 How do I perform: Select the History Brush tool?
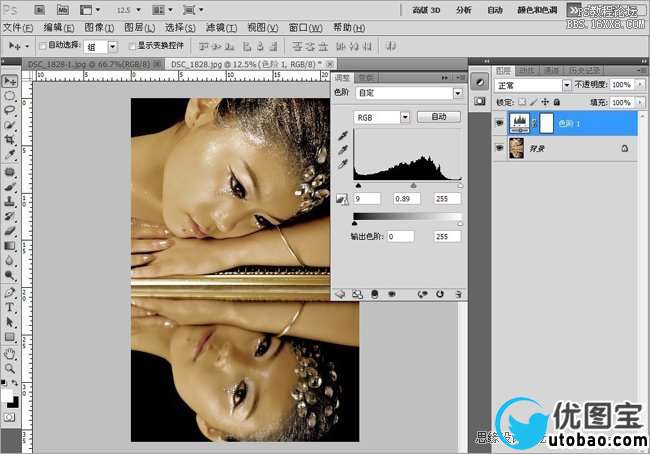point(9,216)
